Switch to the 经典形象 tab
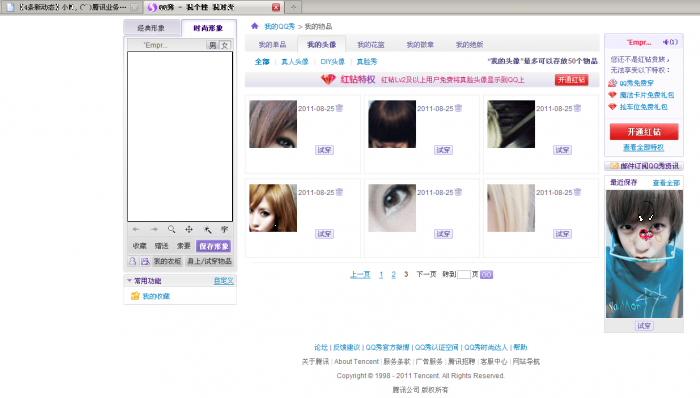Image resolution: width=700 pixels, height=398 pixels. [x=151, y=28]
